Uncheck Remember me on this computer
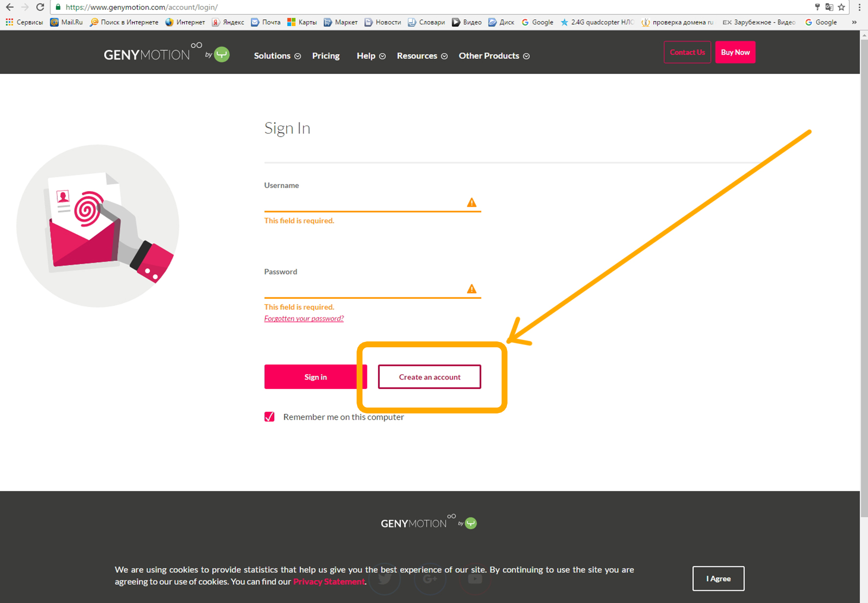The height and width of the screenshot is (603, 868). pos(269,417)
